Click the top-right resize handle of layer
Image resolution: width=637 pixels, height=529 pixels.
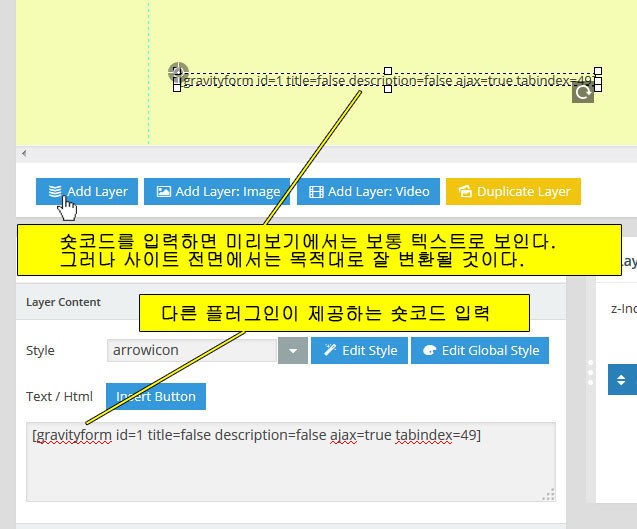pos(598,71)
